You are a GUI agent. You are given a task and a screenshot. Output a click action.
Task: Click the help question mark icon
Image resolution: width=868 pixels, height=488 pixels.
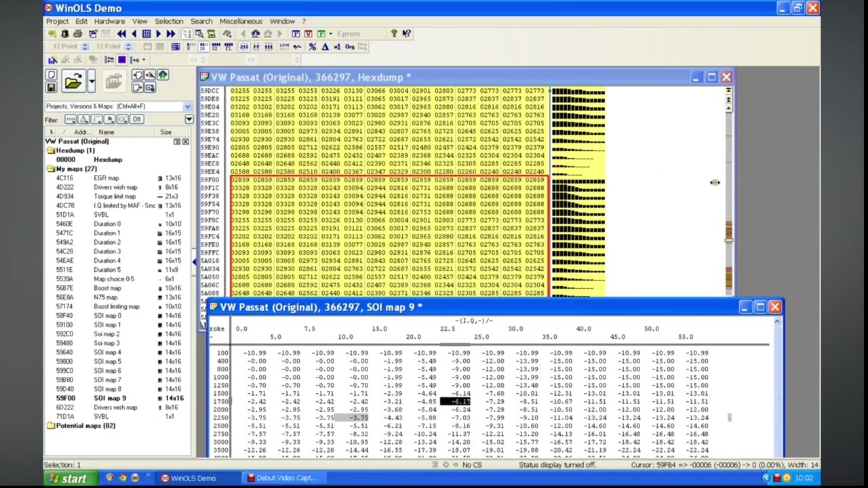click(x=393, y=34)
